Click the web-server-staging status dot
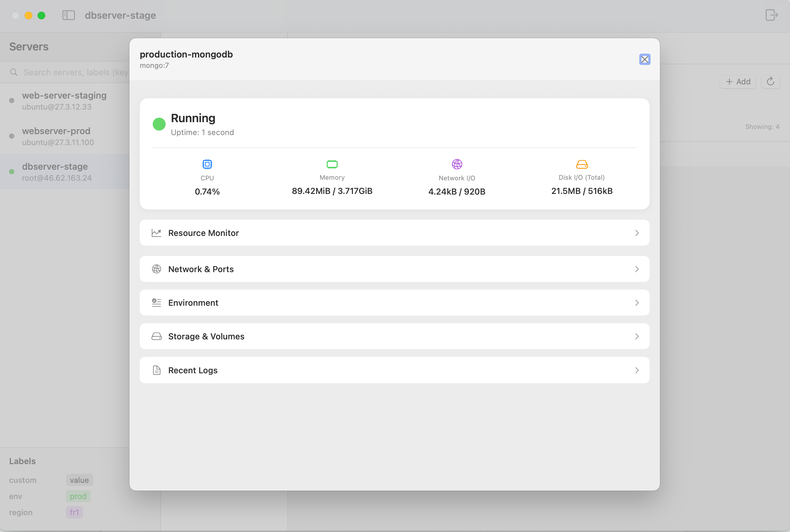Screen dimensions: 790x532 (x=12, y=101)
